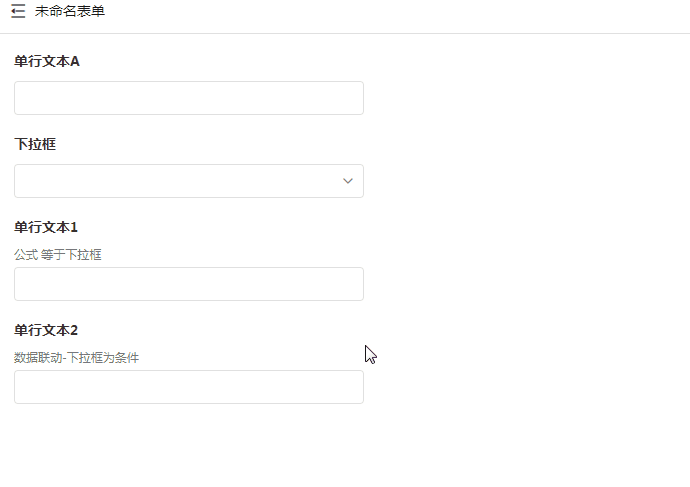Click the 单行文本A field label
Image resolution: width=690 pixels, height=487 pixels.
pyautogui.click(x=47, y=61)
